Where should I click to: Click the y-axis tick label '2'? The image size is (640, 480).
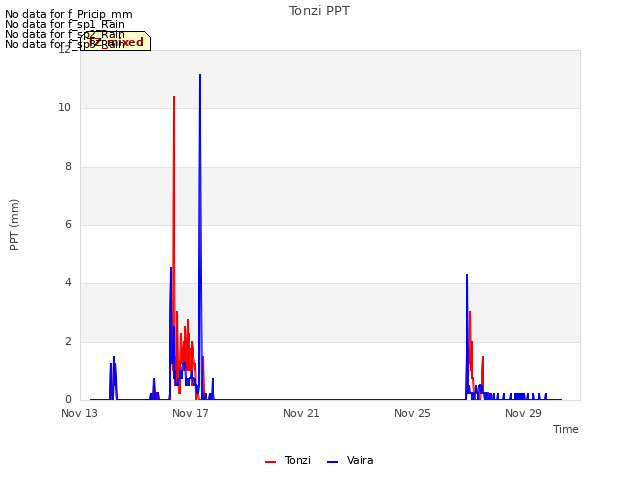[68, 342]
